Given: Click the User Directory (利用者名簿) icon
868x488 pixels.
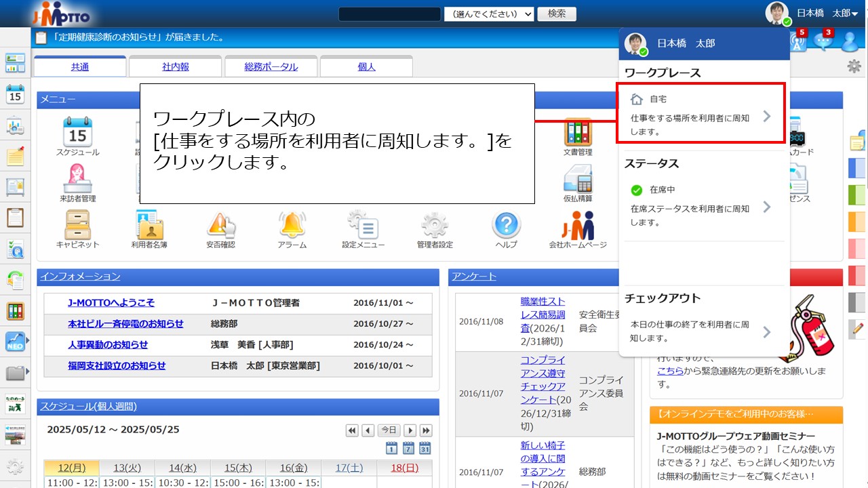Looking at the screenshot, I should point(149,228).
